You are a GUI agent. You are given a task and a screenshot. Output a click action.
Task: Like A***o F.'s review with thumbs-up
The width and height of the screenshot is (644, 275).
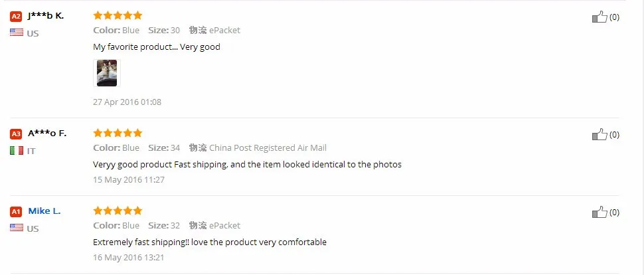point(600,135)
